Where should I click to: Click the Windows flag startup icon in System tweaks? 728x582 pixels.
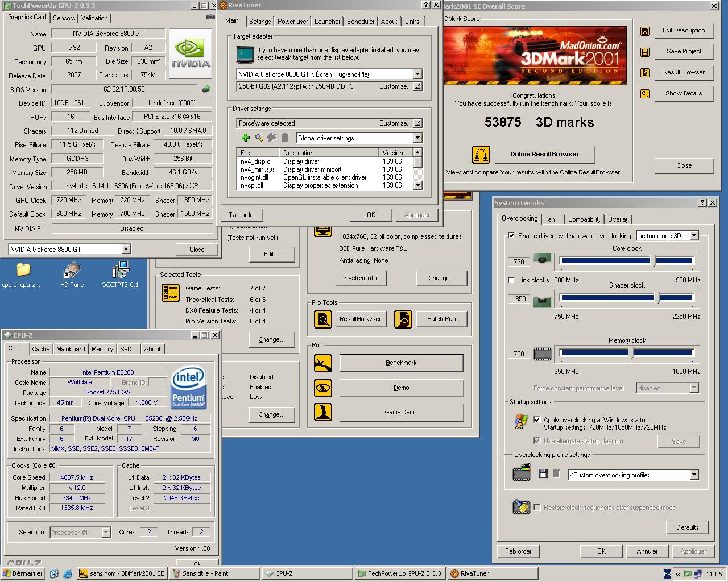point(520,421)
